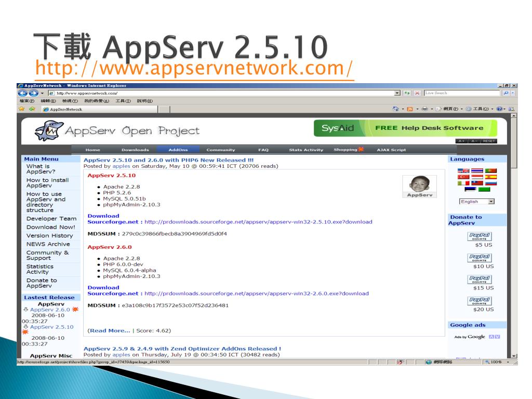Open the AddOns navigation tab
The height and width of the screenshot is (399, 532).
point(178,150)
